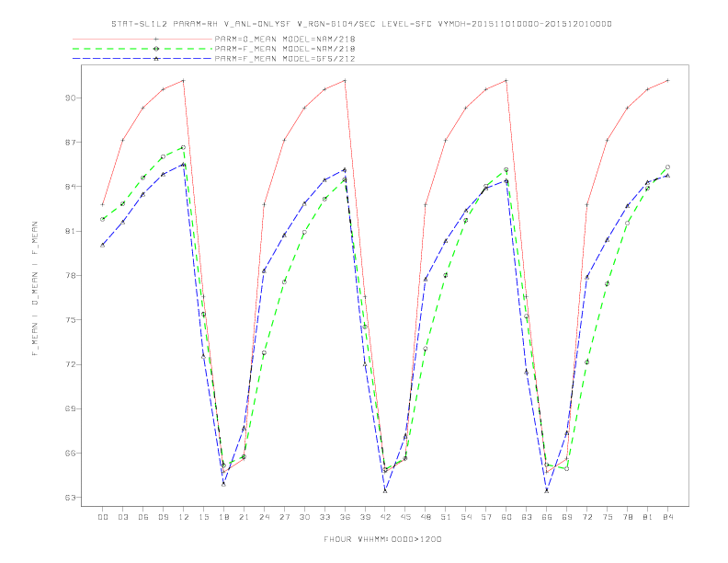Click x-axis forecast hour label 75
The image size is (728, 563).
point(608,517)
